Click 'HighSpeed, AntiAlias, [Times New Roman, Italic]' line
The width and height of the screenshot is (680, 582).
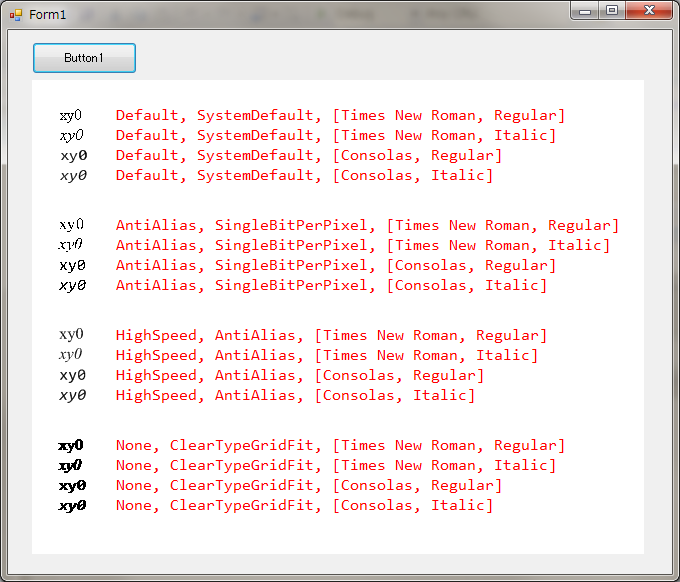pyautogui.click(x=327, y=355)
